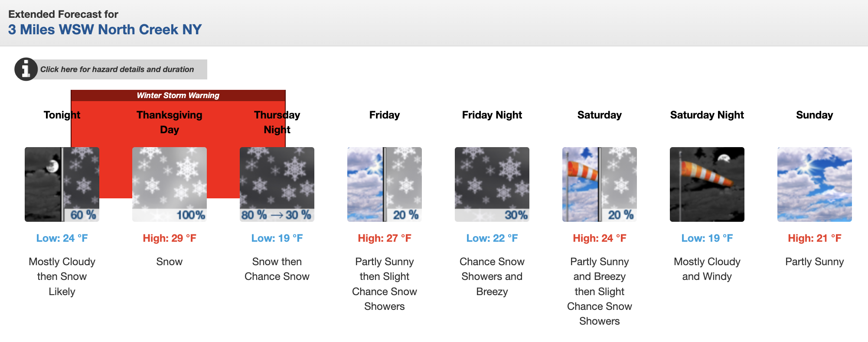Select the Friday Night snow showers icon
Screen dimensions: 868x342
[x=492, y=184]
